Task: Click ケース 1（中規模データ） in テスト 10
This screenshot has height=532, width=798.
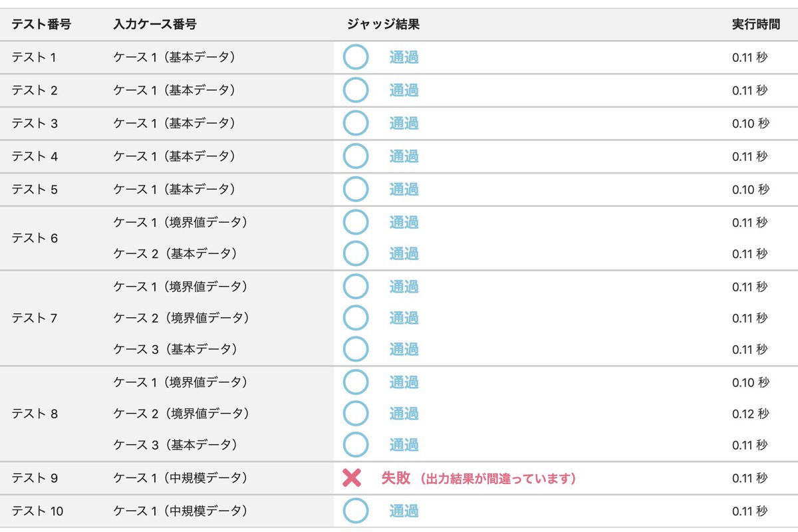Action: 181,511
